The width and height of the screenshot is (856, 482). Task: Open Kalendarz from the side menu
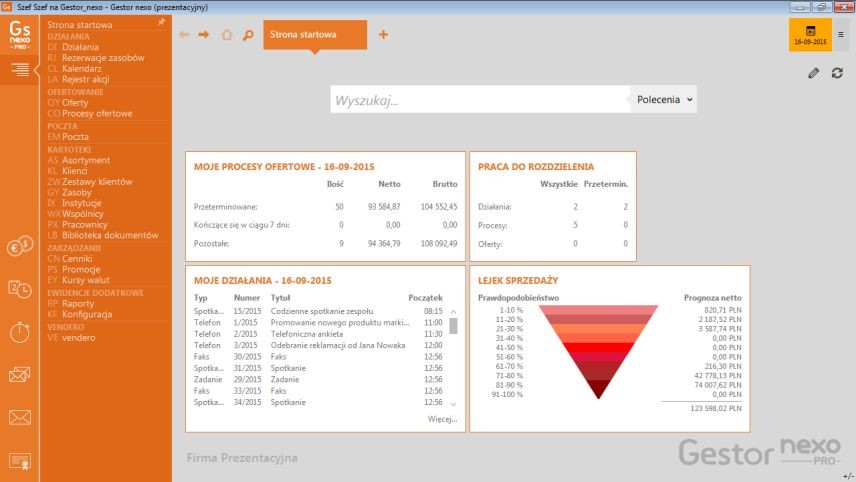point(83,68)
